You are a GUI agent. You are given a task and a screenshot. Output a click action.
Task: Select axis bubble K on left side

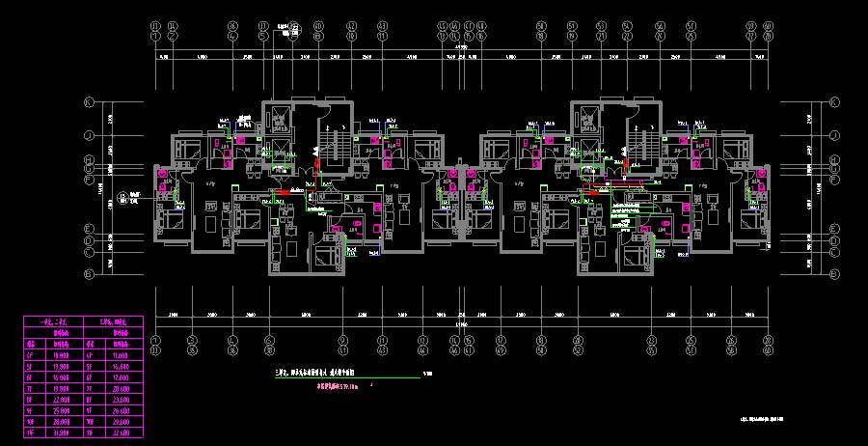point(88,101)
